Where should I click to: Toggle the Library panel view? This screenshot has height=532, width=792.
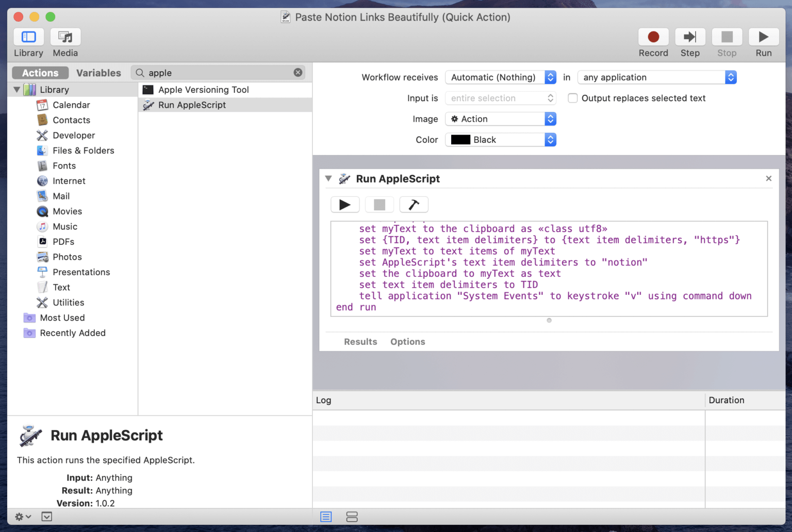(x=28, y=37)
